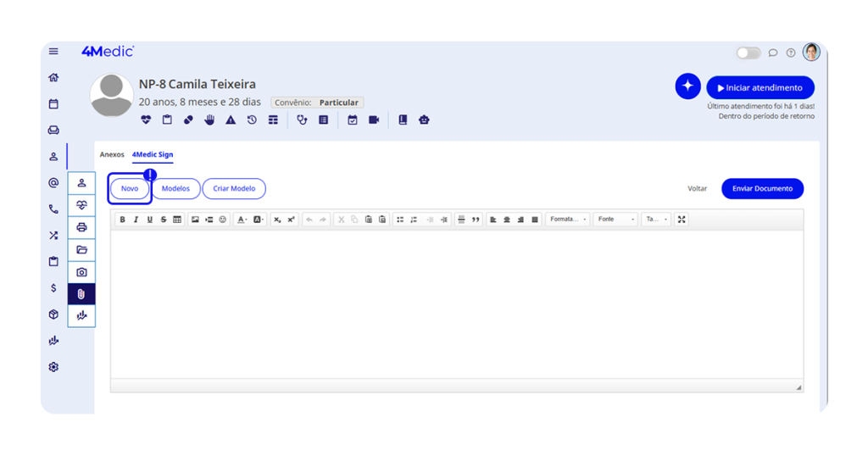Image resolution: width=868 pixels, height=456 pixels.
Task: Open patient profile in the submenu
Action: point(81,182)
